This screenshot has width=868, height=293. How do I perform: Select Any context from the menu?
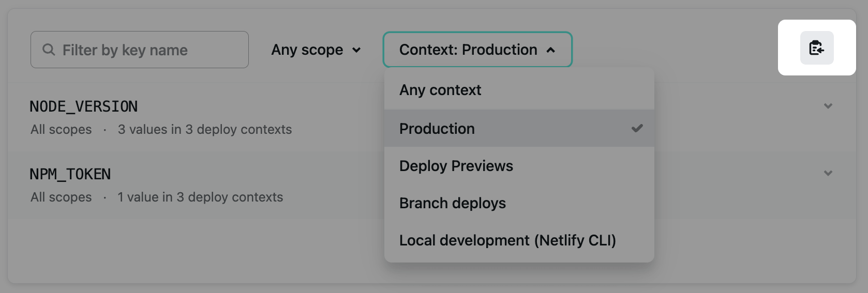tap(440, 90)
